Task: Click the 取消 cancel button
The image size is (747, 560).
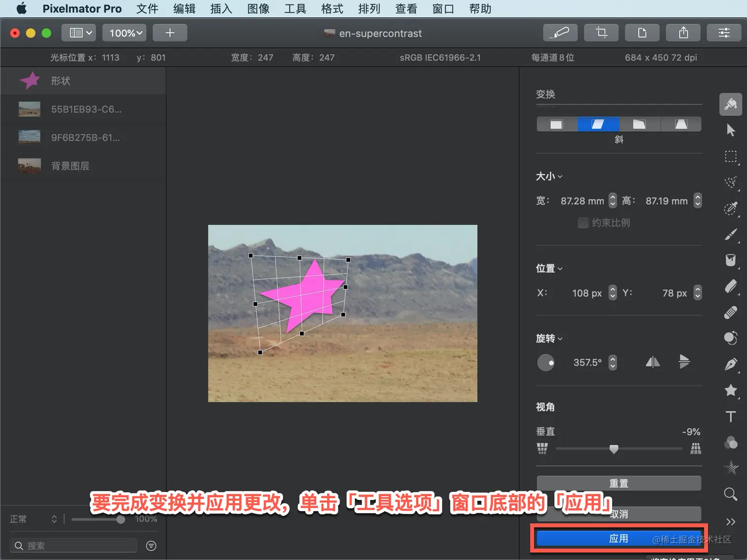Action: pyautogui.click(x=619, y=514)
